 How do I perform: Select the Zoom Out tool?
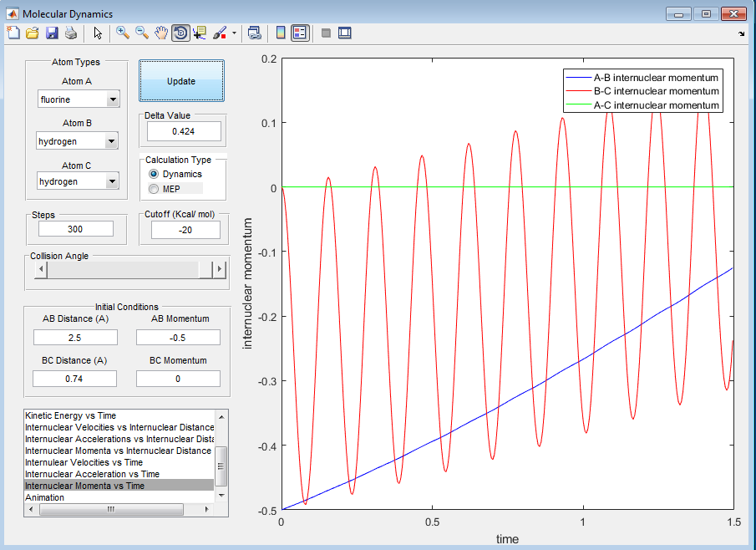pos(142,33)
